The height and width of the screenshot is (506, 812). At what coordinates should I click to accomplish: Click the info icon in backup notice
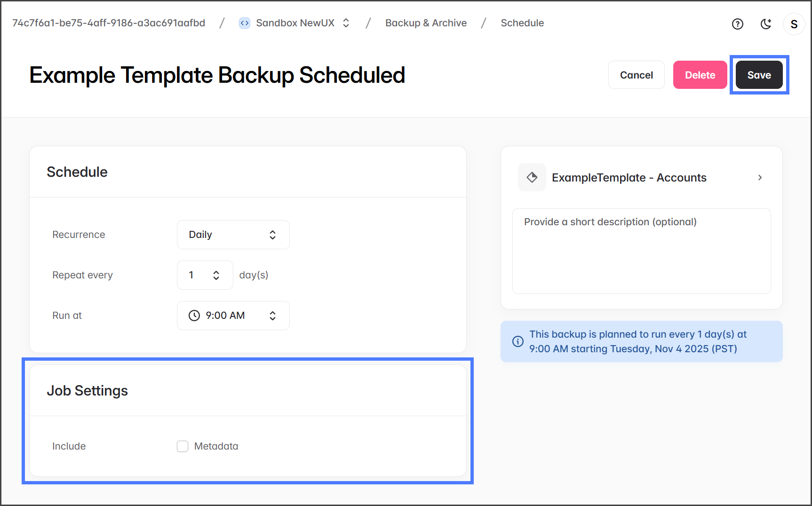pyautogui.click(x=517, y=341)
